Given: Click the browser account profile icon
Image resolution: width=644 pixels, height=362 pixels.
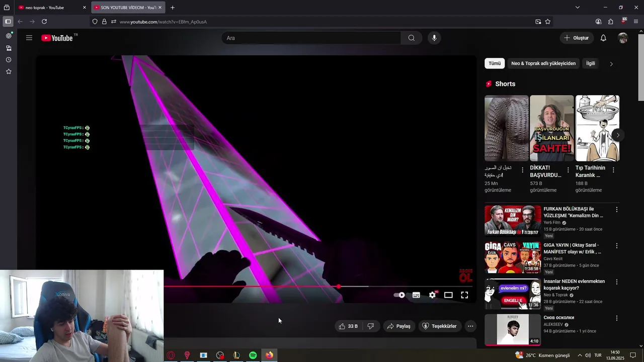Looking at the screenshot, I should coord(598,22).
